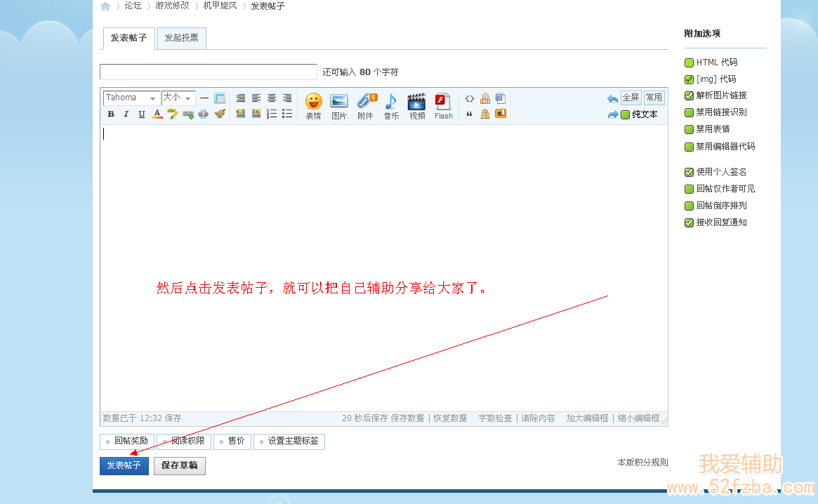818x504 pixels.
Task: Uncheck 解析图片链接 option
Action: coord(689,95)
